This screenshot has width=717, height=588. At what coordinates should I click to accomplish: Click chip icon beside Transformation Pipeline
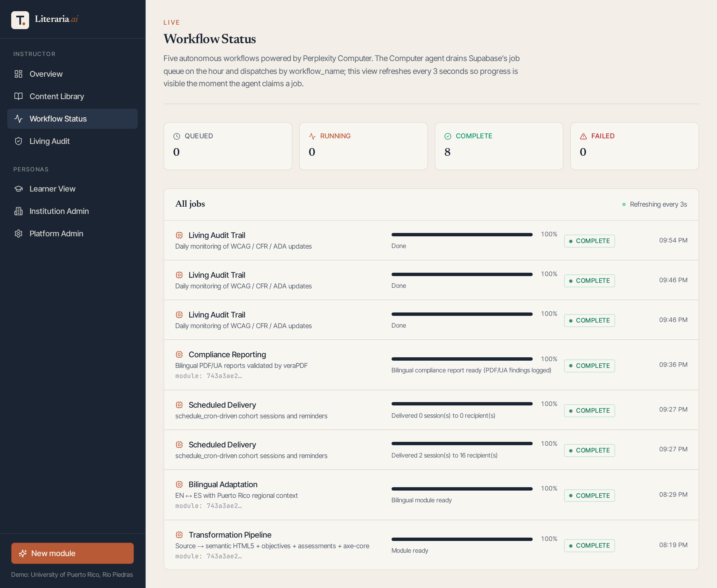179,535
